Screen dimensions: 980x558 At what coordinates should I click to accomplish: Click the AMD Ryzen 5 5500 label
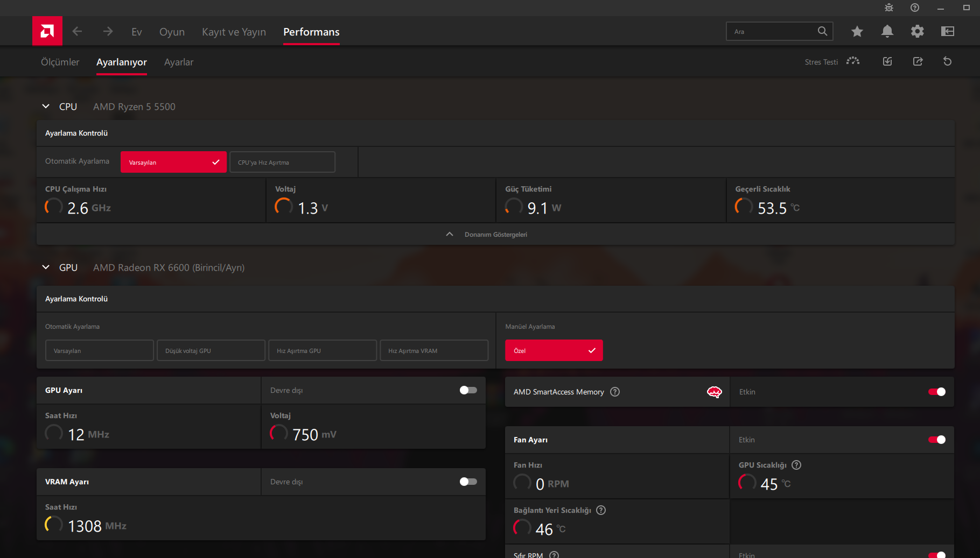[x=134, y=107]
